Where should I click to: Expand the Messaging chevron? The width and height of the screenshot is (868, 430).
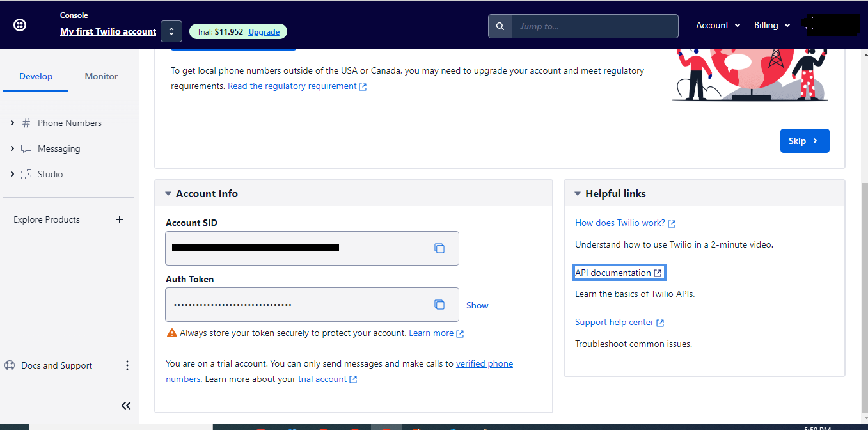click(x=12, y=148)
